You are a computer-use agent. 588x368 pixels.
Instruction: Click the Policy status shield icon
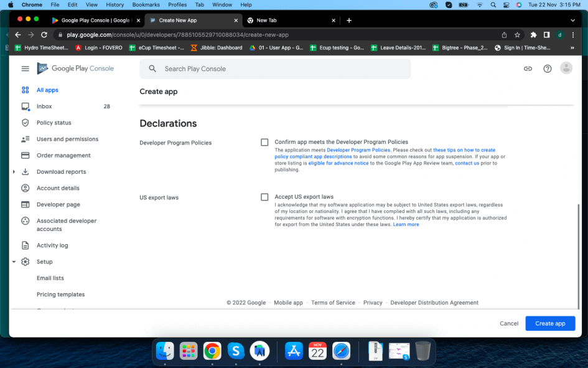pyautogui.click(x=26, y=123)
